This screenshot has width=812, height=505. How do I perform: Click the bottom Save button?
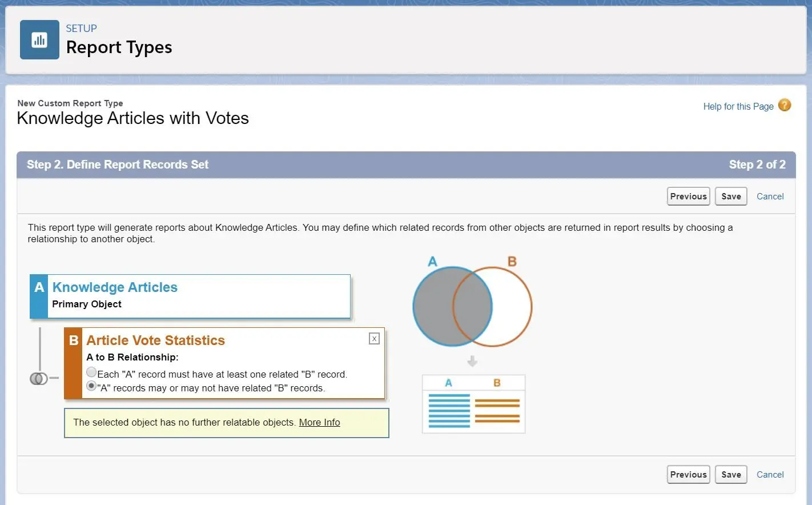click(x=731, y=474)
